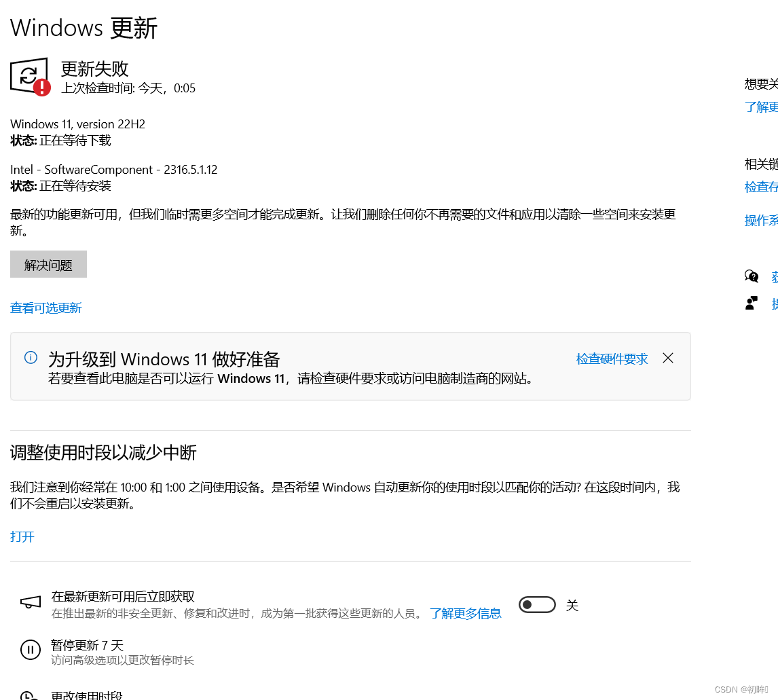Open the 检查存 related link
Viewport: 778px width, 700px height.
pos(761,187)
